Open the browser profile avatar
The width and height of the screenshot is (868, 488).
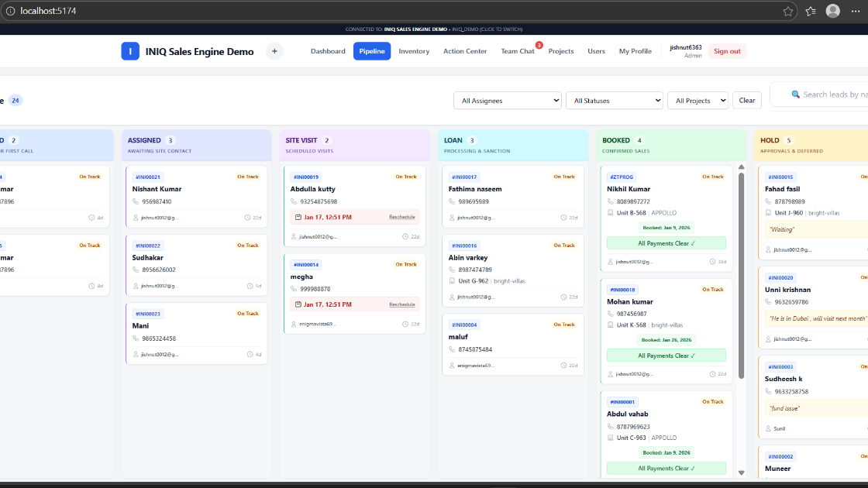tap(833, 11)
